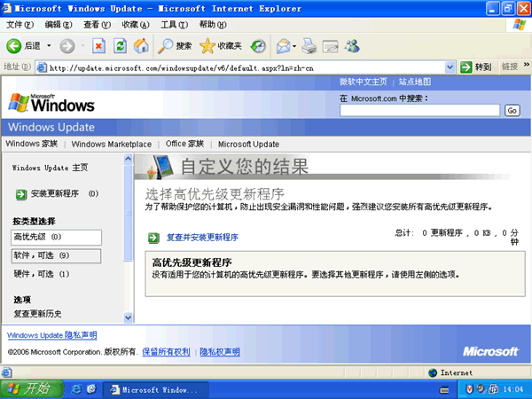
Task: Click the Microsoft logo in footer
Action: 490,351
